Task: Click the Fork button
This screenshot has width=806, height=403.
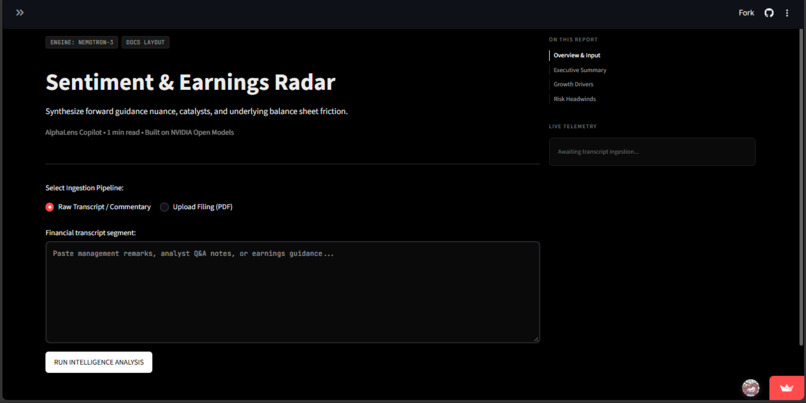Action: 746,13
